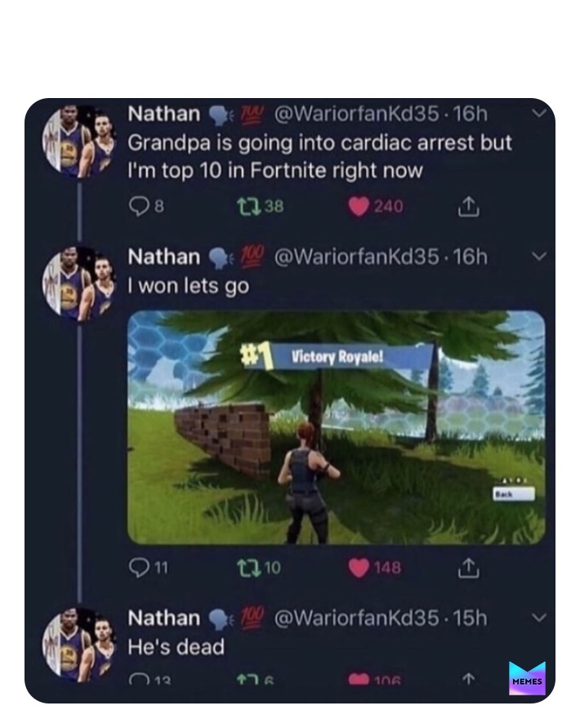Like the "I won lets go" tweet

pos(359,567)
